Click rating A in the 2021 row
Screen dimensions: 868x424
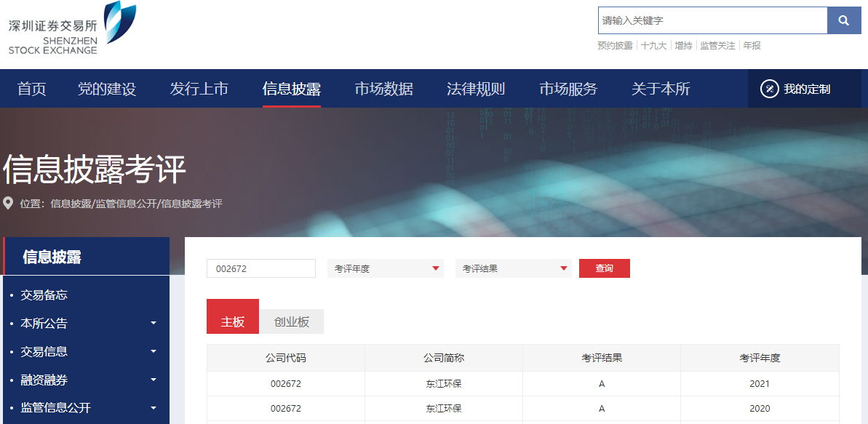point(602,383)
